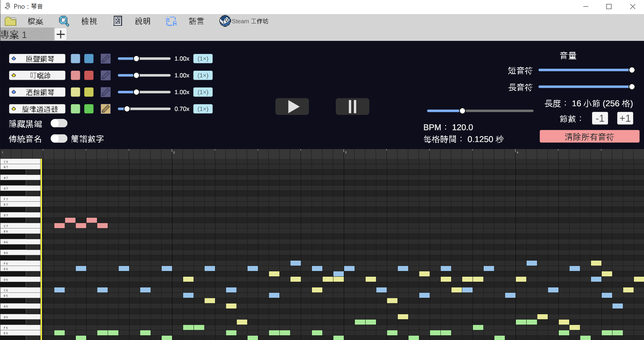Image resolution: width=644 pixels, height=340 pixels.
Task: Open Steam 工作坊 menu
Action: pos(250,21)
